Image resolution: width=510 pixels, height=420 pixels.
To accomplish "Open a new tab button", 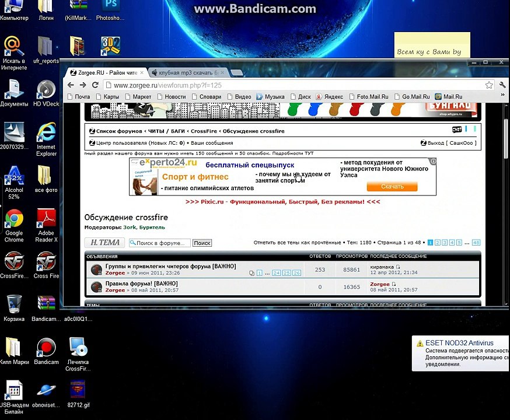I will pyautogui.click(x=236, y=72).
